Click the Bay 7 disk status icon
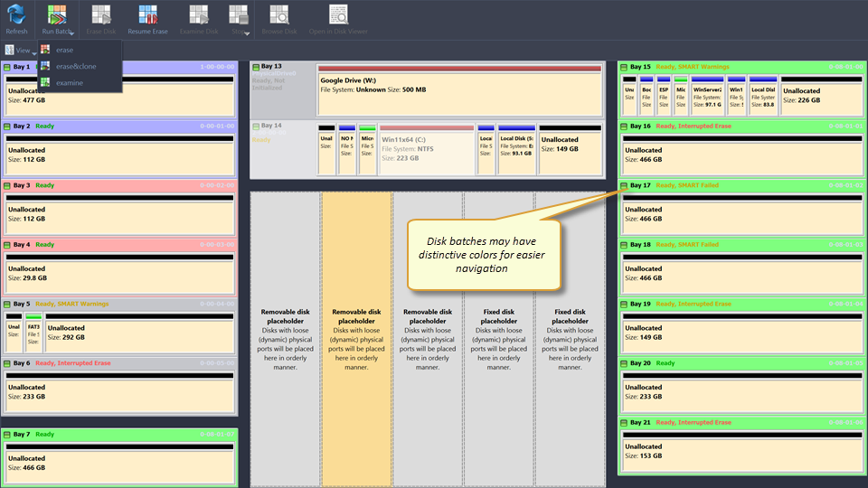Screen dimensions: 868x488 [7, 435]
